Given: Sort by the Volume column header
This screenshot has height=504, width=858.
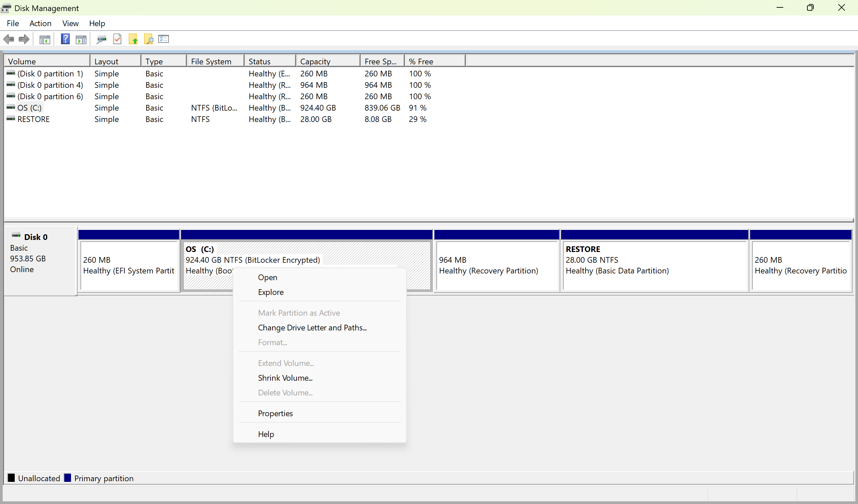Looking at the screenshot, I should pyautogui.click(x=47, y=61).
